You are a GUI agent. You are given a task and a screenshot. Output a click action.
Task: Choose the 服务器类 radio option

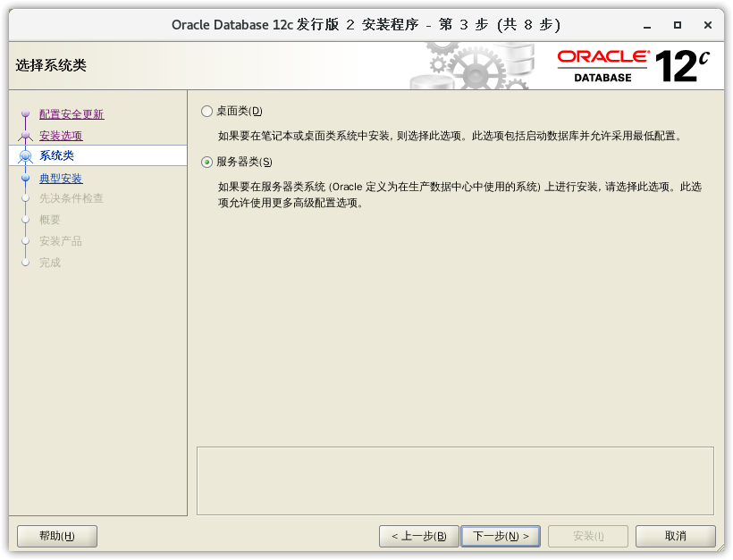coord(207,163)
